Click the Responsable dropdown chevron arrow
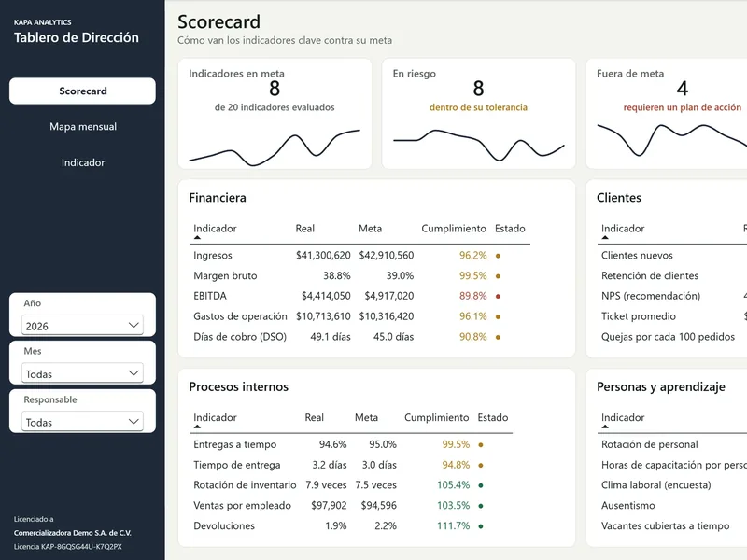Screen dimensions: 747x560 click(x=134, y=422)
